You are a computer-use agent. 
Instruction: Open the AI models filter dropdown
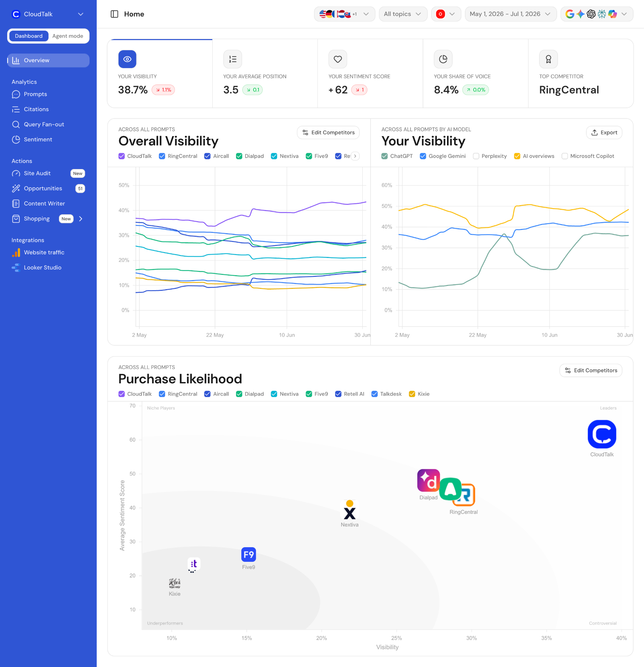(596, 14)
